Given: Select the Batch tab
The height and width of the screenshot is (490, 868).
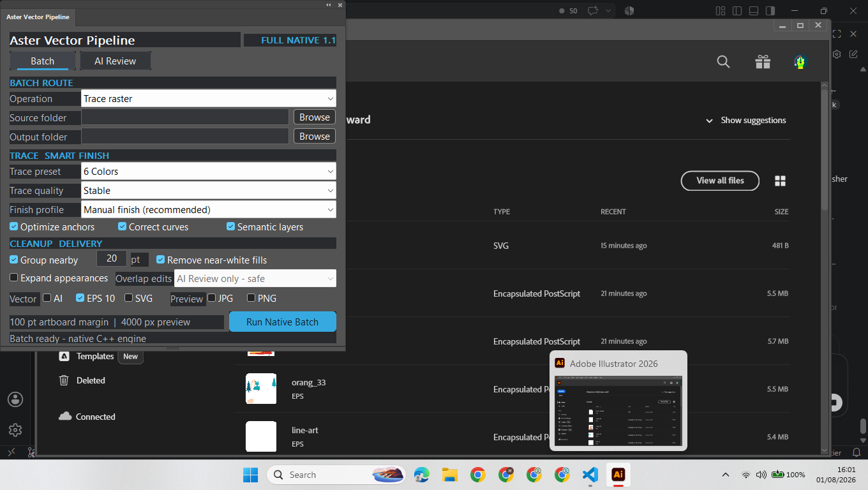Looking at the screenshot, I should tap(43, 61).
